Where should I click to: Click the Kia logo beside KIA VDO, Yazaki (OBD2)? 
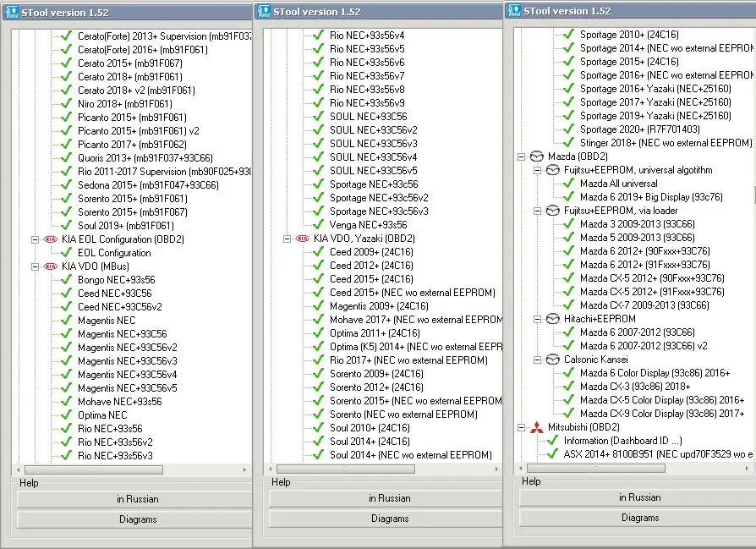[302, 239]
